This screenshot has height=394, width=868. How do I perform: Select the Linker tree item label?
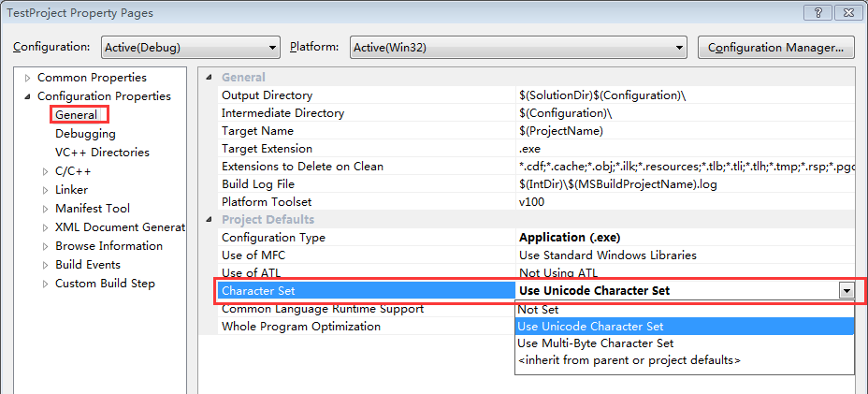coord(71,190)
